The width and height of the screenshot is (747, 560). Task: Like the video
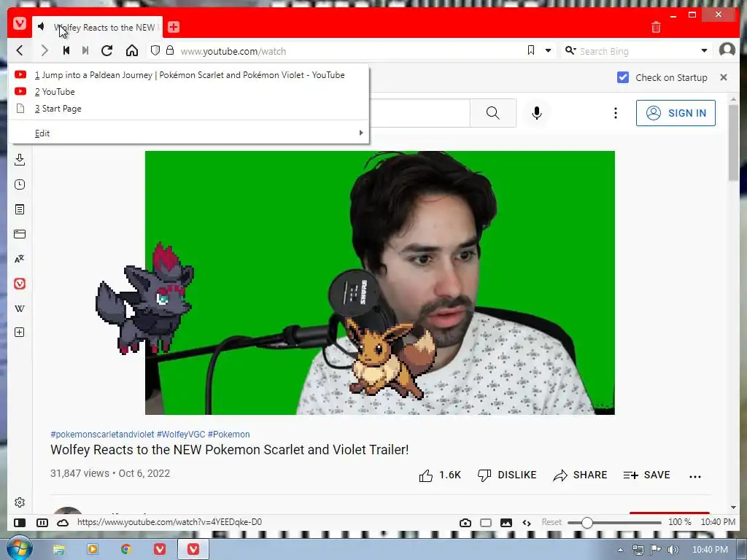point(440,475)
